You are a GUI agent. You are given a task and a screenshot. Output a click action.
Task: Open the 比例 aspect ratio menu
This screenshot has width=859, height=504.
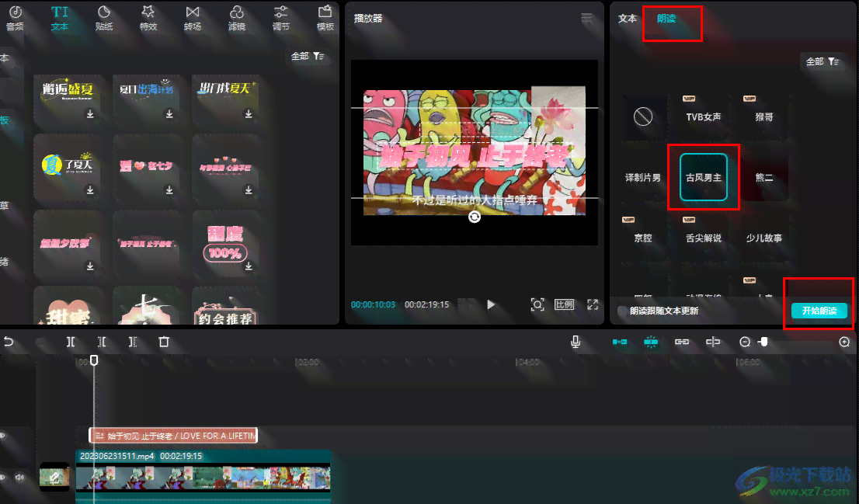565,304
